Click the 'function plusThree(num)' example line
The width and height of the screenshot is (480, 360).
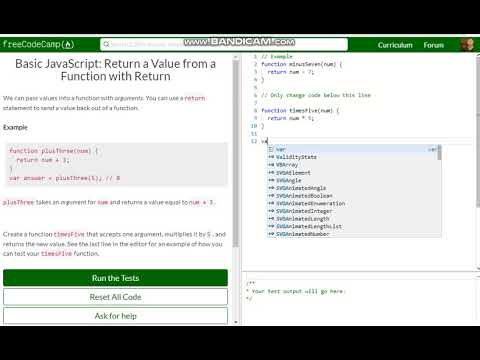click(54, 151)
